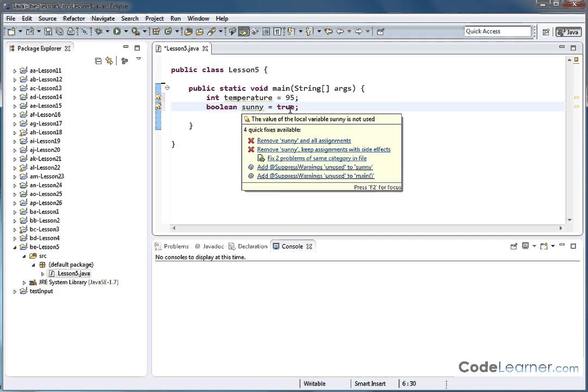Click the Run External Tools icon
The width and height of the screenshot is (588, 392).
[x=136, y=32]
